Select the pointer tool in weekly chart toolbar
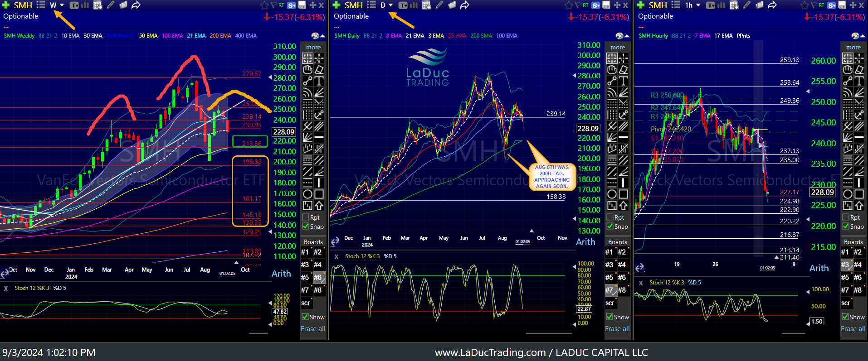The width and height of the screenshot is (868, 361). 307,58
